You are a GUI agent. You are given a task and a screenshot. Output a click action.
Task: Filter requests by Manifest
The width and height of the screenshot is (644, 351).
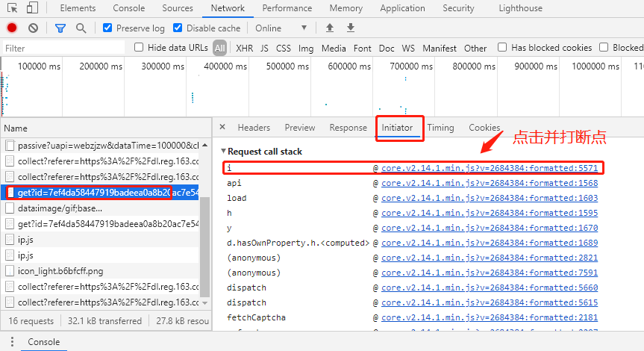(440, 48)
